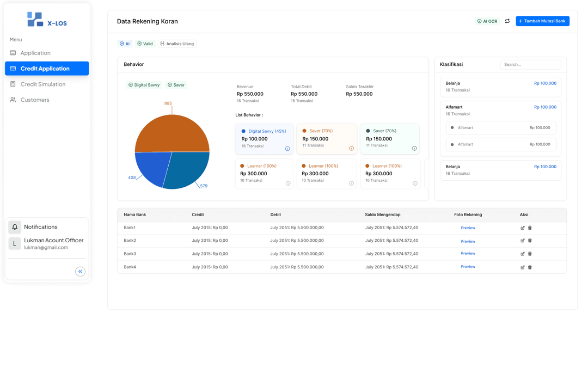Click Preview link for Bank4
Screen dimensions: 588x380
tap(468, 267)
